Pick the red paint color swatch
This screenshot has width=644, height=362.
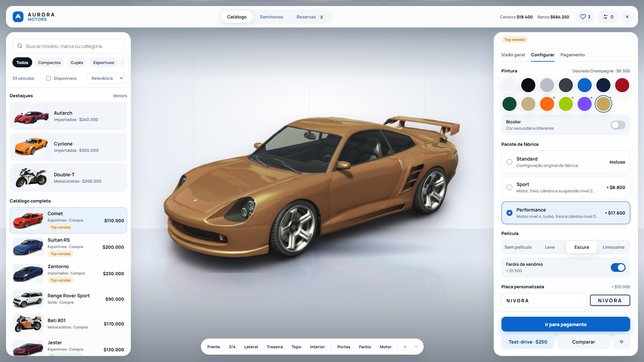[x=622, y=85]
